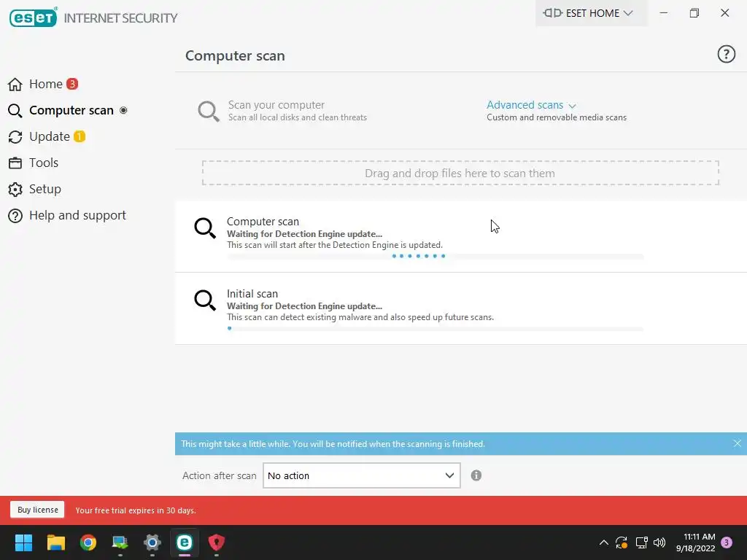
Task: Click the Help and support circle icon
Action: pos(15,215)
